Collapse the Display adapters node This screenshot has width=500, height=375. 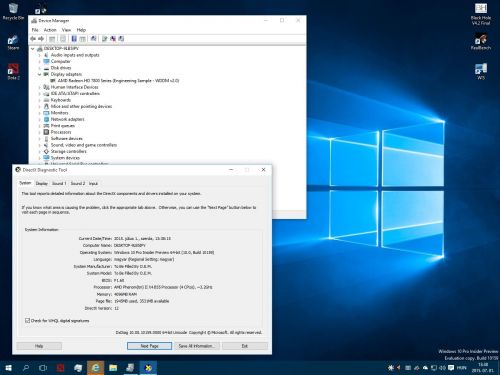pyautogui.click(x=40, y=74)
